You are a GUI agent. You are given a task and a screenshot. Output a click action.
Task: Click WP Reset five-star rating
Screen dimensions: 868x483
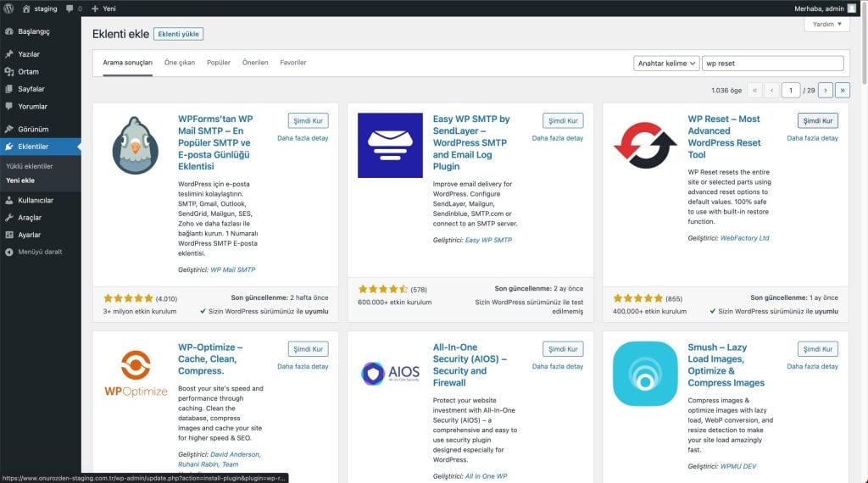point(637,298)
